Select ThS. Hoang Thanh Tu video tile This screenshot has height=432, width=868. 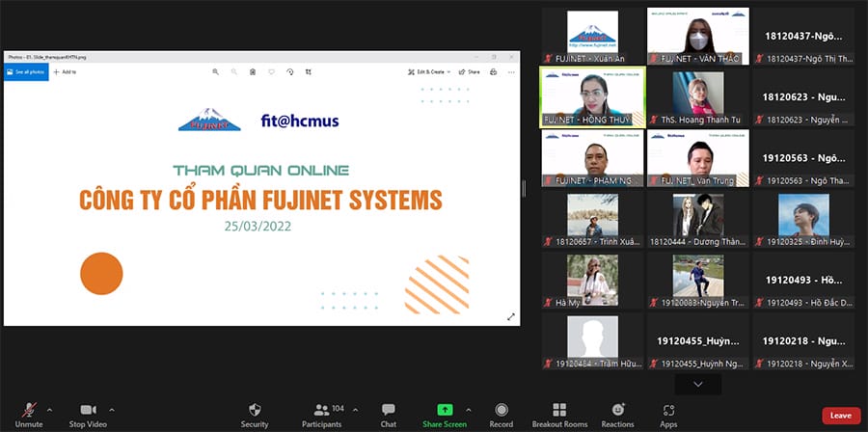(698, 97)
